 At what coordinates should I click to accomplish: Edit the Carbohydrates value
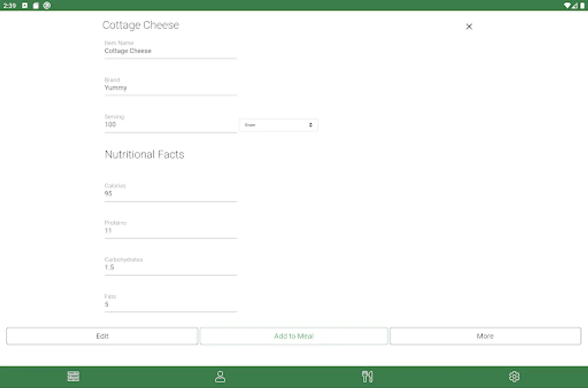pyautogui.click(x=170, y=267)
